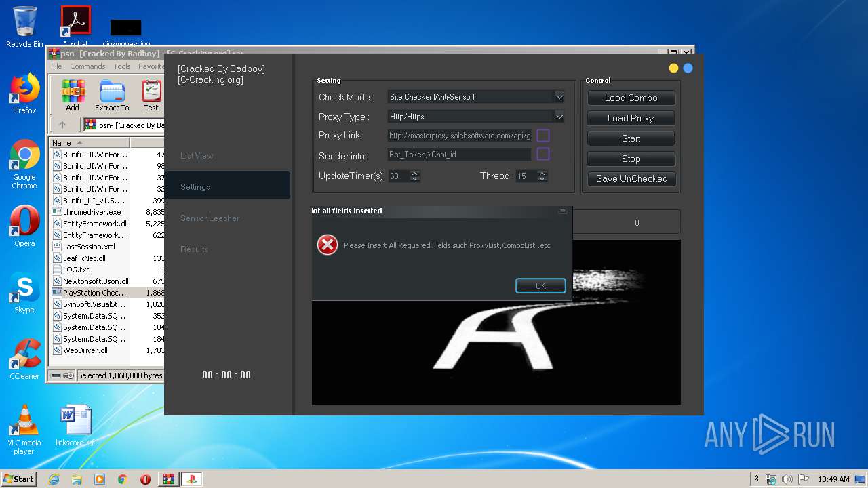Open the Skype desktop shortcut
The width and height of the screenshot is (868, 488).
(x=24, y=293)
